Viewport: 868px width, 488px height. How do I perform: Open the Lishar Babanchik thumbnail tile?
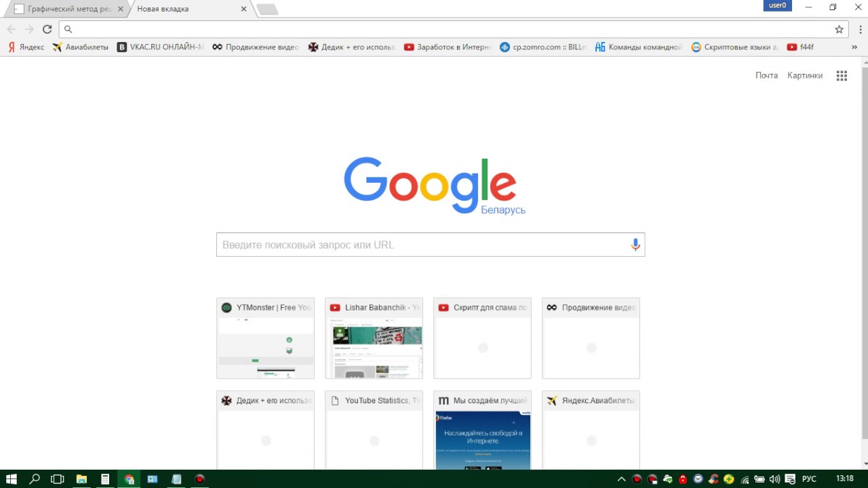374,338
